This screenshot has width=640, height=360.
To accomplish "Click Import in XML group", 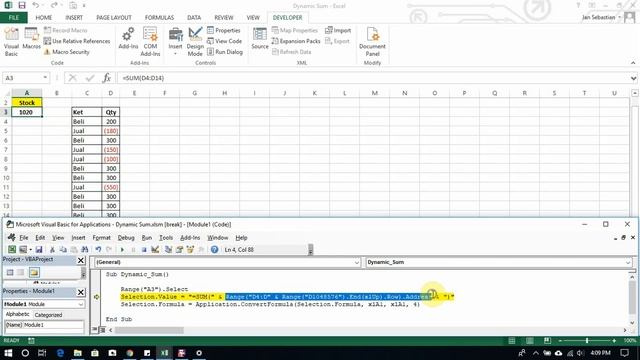I will [x=338, y=31].
